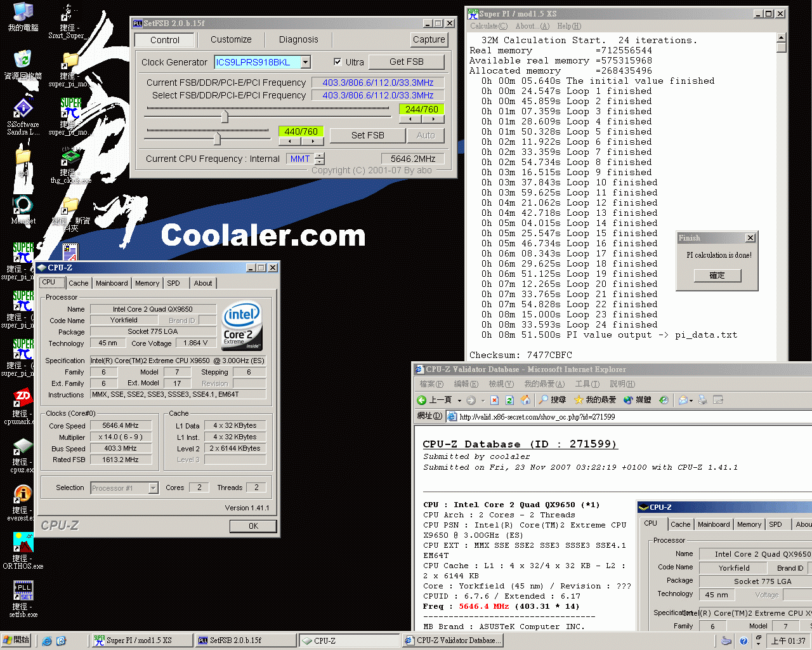Open the Mainboard tab in CPU-Z
Screen dimensions: 812x650
(112, 283)
